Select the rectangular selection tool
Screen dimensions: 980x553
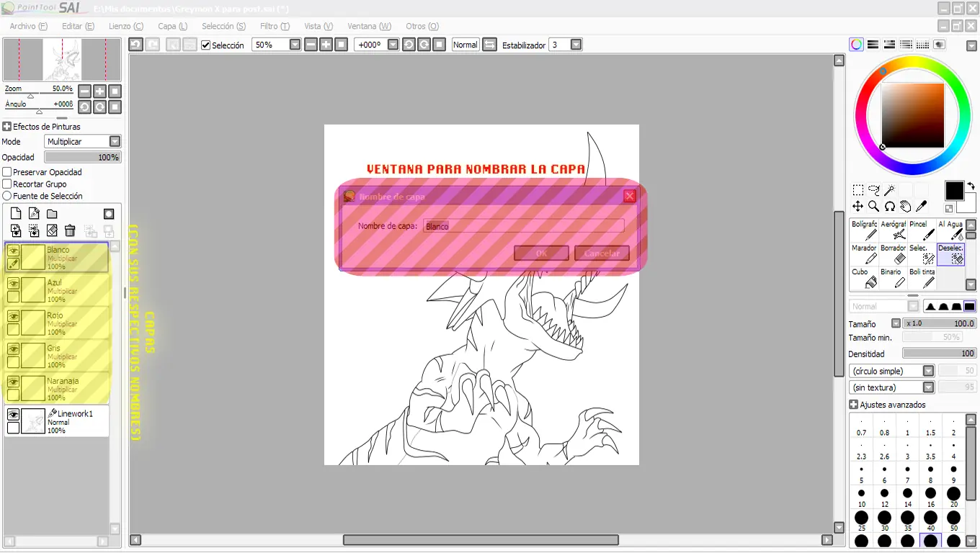pos(858,191)
